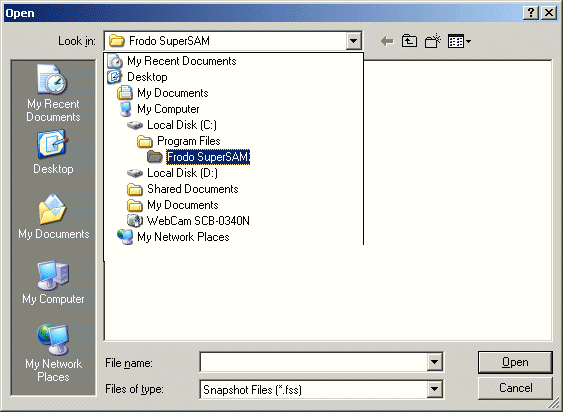The width and height of the screenshot is (563, 412).
Task: Select My Network Places sidebar shortcut
Action: (x=53, y=353)
